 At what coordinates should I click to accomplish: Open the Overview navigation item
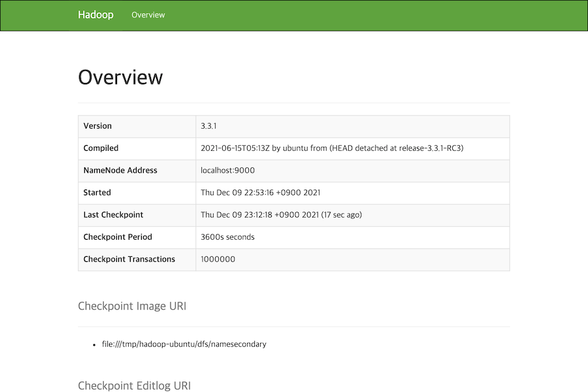pyautogui.click(x=148, y=15)
